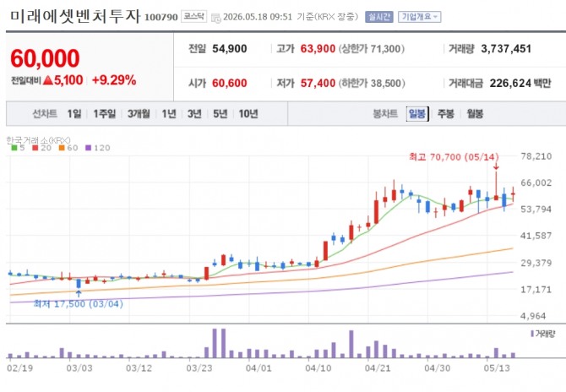Switch to the 주봉 weekly candle chart
The height and width of the screenshot is (392, 566).
pyautogui.click(x=446, y=114)
